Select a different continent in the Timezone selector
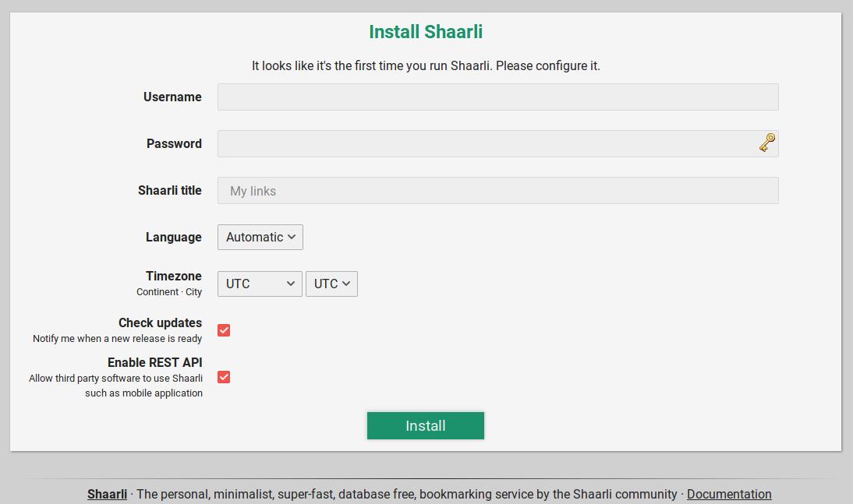Screen dimensions: 853x504 [x=259, y=284]
